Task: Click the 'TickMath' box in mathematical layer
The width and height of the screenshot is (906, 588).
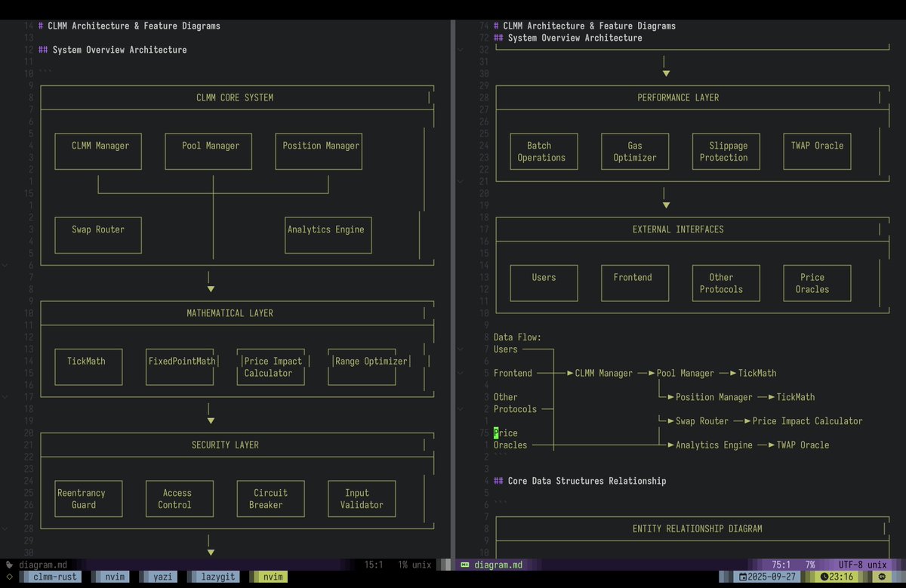Action: point(89,367)
